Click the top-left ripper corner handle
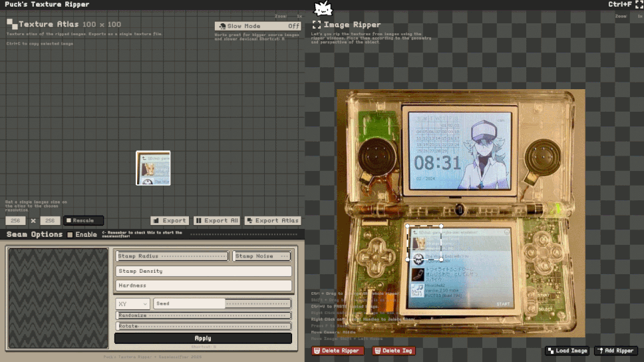This screenshot has height=362, width=644. (x=407, y=226)
